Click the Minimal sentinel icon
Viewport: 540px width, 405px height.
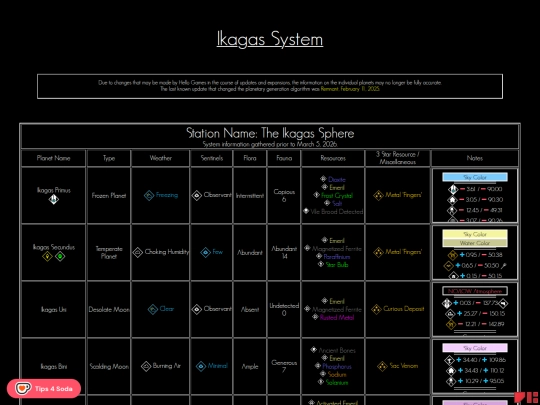[201, 366]
